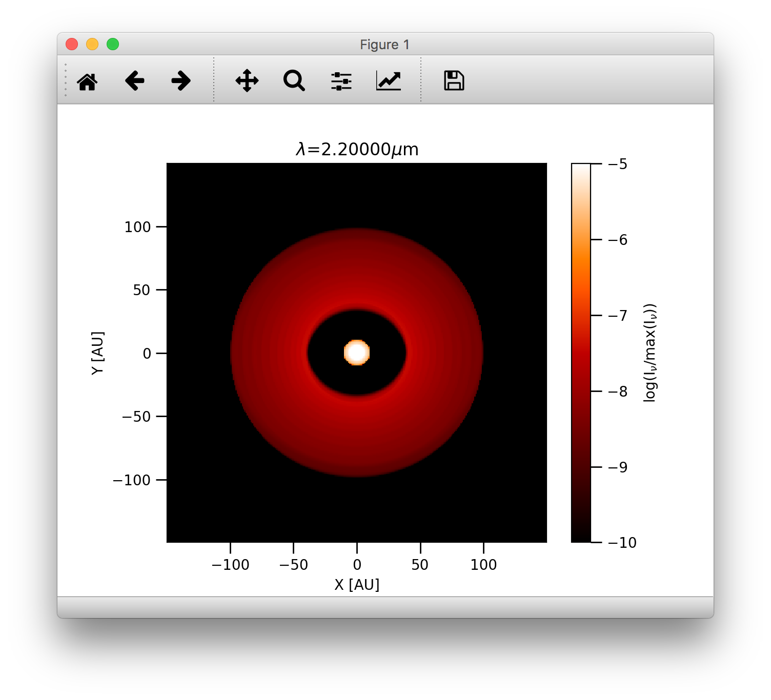Screen dimensions: 771x700
Task: Minimize the Figure 1 window
Action: (92, 44)
